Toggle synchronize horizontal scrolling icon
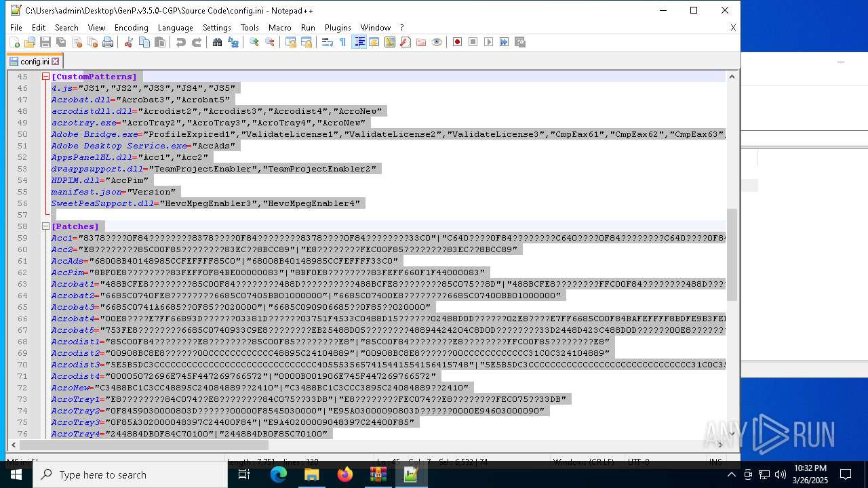This screenshot has width=868, height=488. coord(306,42)
